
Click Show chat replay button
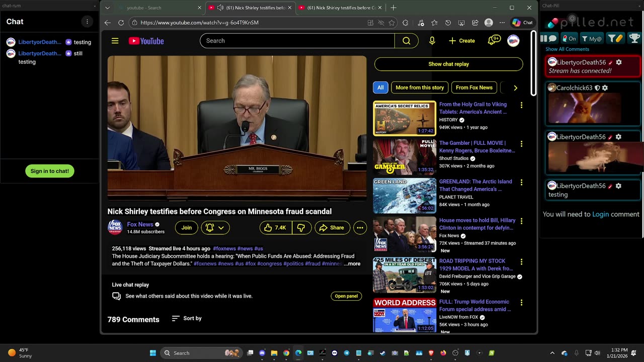[x=448, y=64]
